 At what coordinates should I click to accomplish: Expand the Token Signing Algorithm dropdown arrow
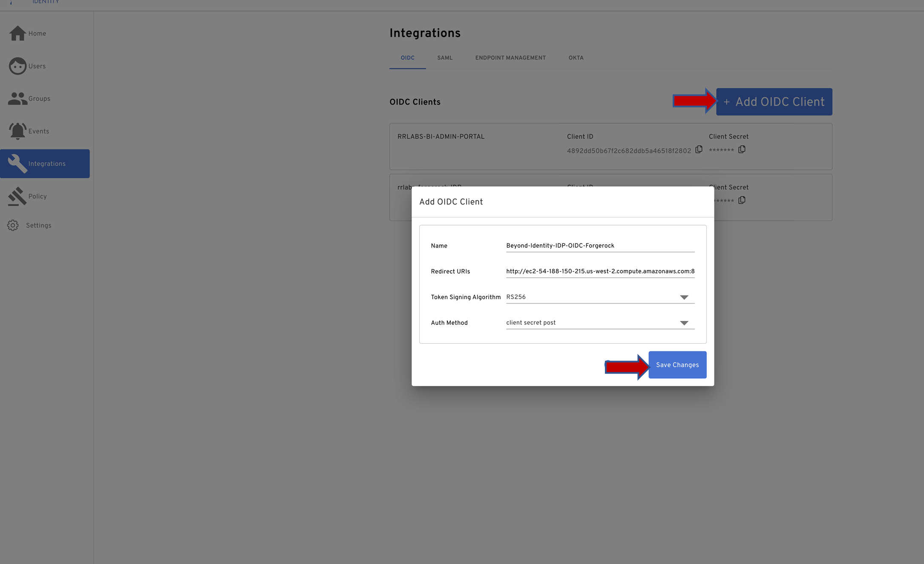(x=684, y=297)
